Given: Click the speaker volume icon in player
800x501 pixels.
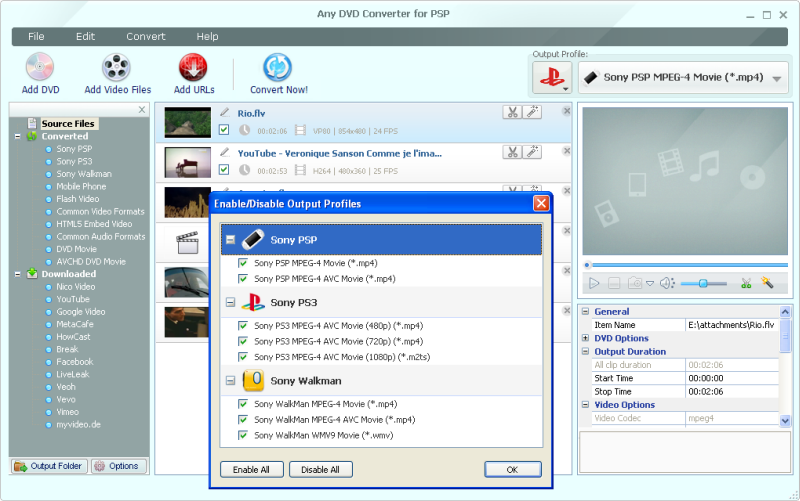Looking at the screenshot, I should coord(667,283).
